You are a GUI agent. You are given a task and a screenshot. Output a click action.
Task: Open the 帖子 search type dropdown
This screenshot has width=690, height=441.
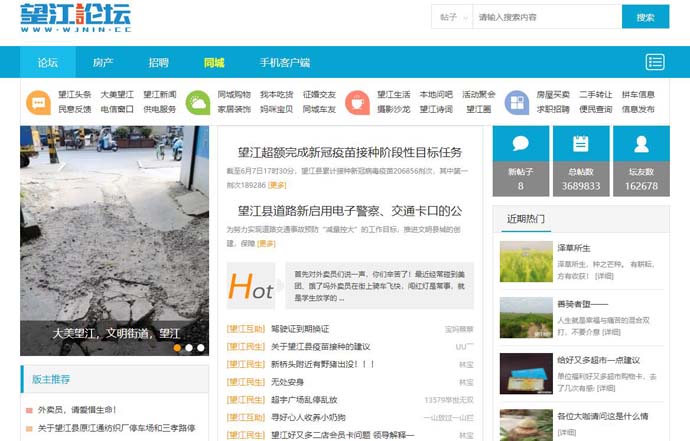(452, 17)
